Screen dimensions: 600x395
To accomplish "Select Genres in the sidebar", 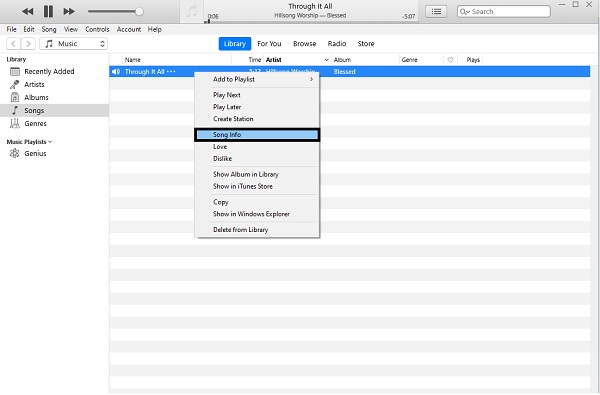I will (x=54, y=123).
